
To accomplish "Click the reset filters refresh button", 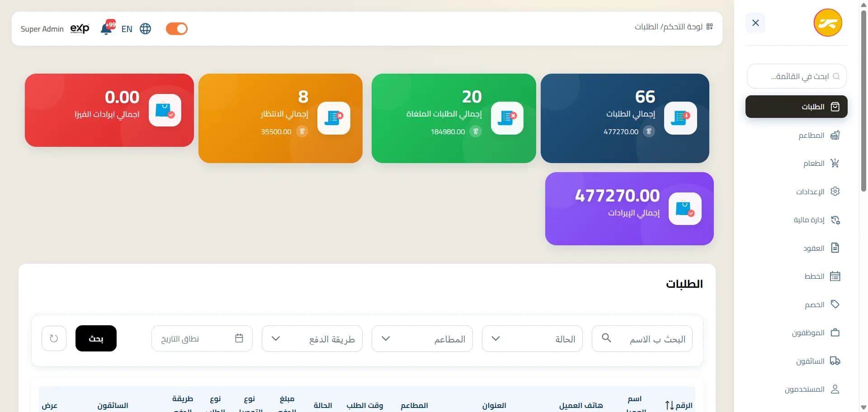I will tap(54, 338).
